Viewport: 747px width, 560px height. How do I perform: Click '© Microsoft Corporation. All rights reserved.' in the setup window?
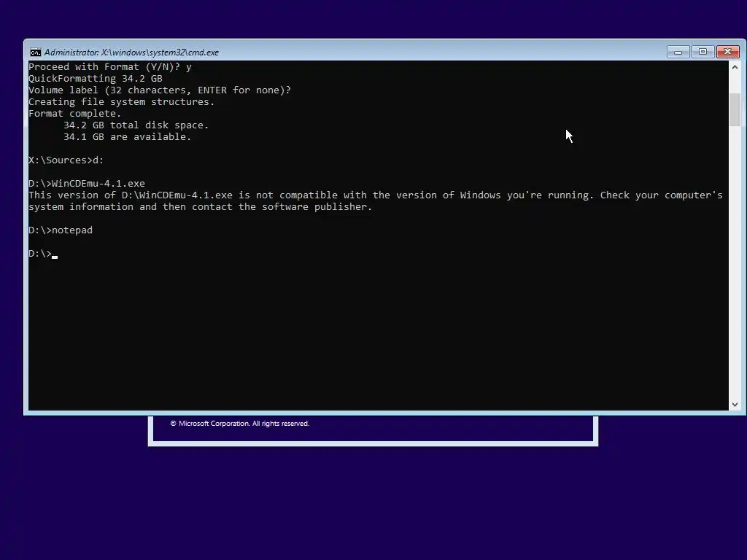tap(240, 424)
